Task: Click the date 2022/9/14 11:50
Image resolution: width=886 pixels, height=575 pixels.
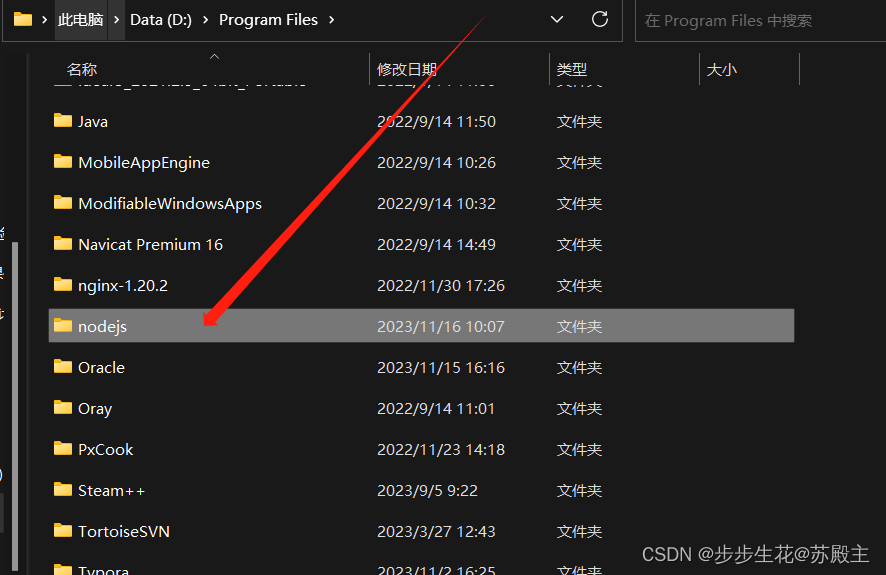Action: [436, 121]
